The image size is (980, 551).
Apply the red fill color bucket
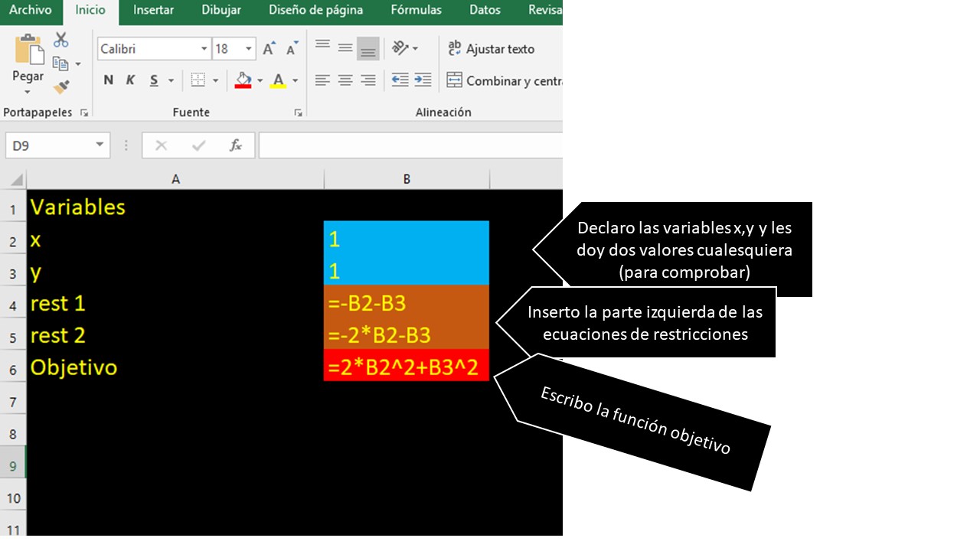pyautogui.click(x=243, y=80)
